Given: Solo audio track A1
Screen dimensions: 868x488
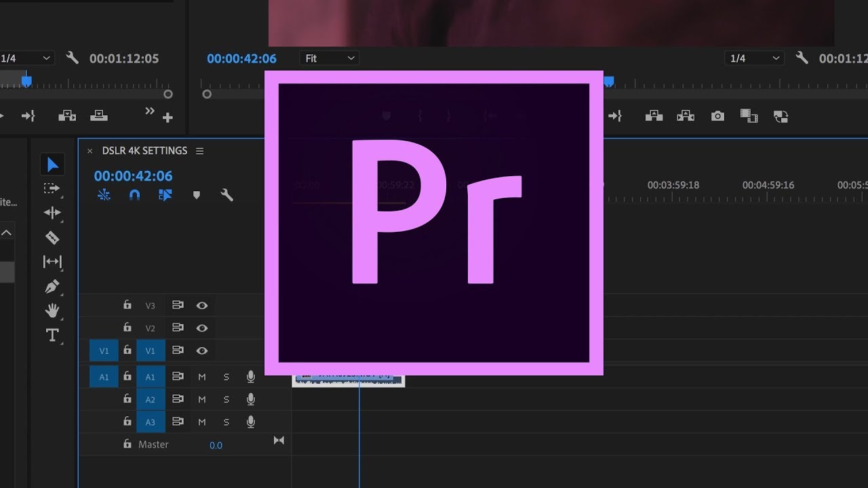Looking at the screenshot, I should pos(226,377).
